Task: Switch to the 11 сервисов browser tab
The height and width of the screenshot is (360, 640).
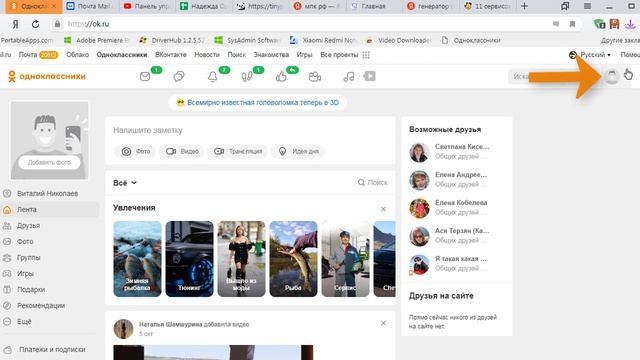Action: pos(487,6)
